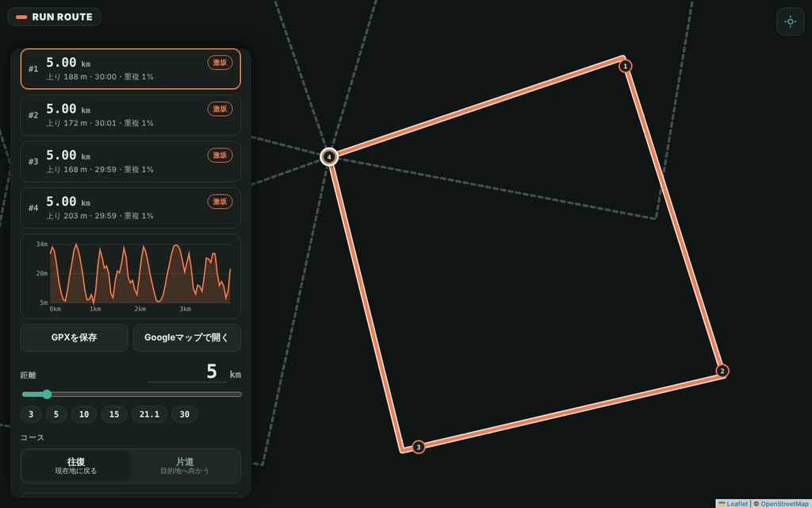Viewport: 812px width, 508px height.
Task: Click the RUN ROUTE app title badge
Action: point(54,17)
